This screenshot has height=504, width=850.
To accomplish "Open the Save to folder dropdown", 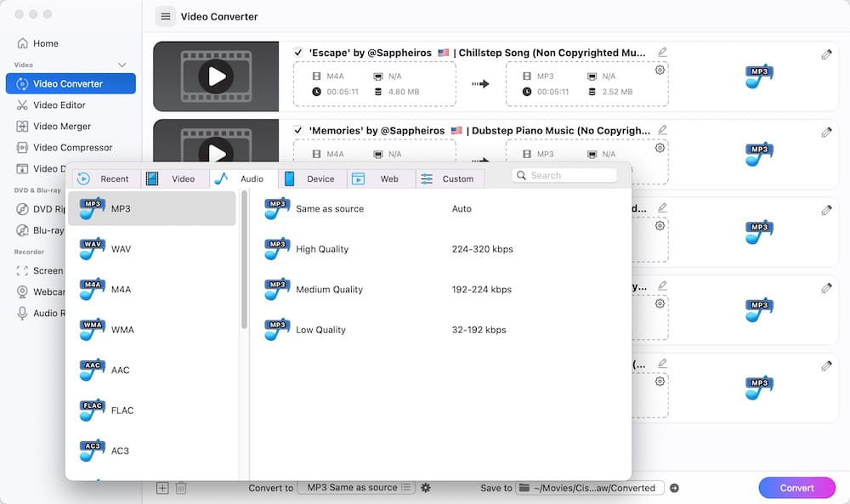I will click(x=590, y=488).
